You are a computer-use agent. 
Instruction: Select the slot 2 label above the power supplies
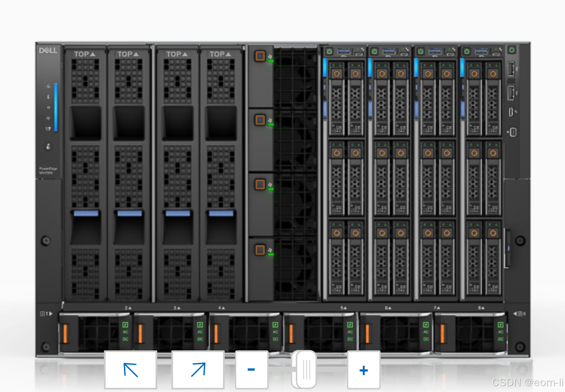pyautogui.click(x=127, y=307)
